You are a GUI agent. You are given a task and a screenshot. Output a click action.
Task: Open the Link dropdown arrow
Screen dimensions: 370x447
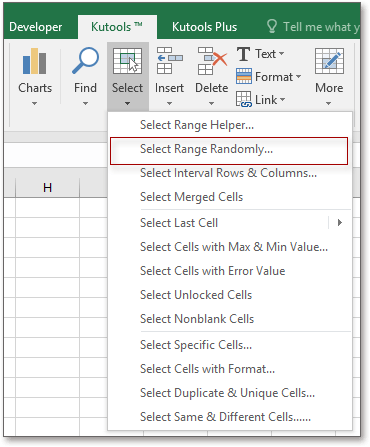(283, 99)
